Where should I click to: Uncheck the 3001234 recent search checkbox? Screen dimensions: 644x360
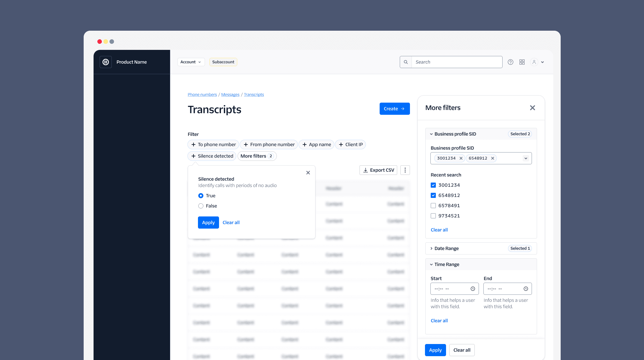point(433,185)
